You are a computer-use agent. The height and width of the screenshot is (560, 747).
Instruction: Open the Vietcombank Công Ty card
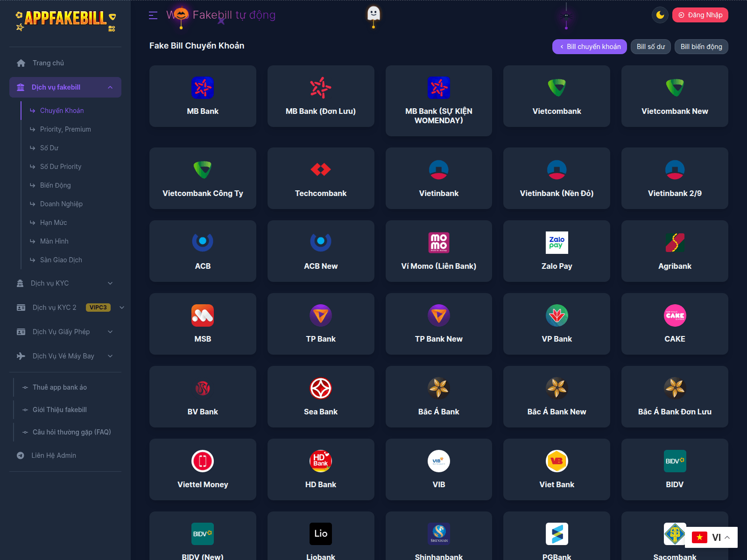[x=203, y=178]
